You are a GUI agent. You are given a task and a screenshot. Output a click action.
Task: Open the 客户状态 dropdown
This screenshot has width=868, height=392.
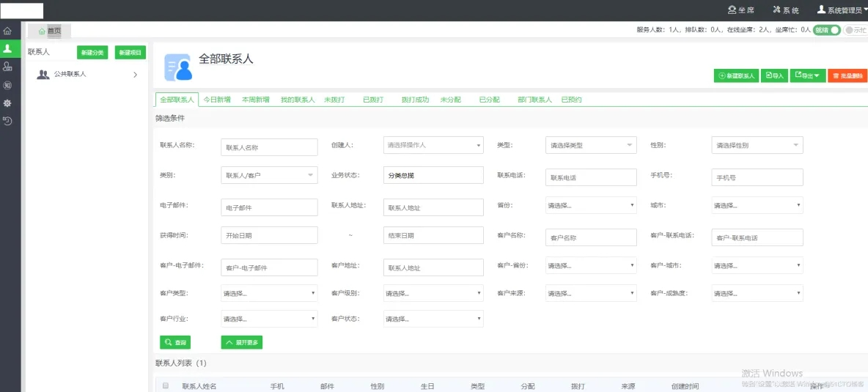coord(433,319)
